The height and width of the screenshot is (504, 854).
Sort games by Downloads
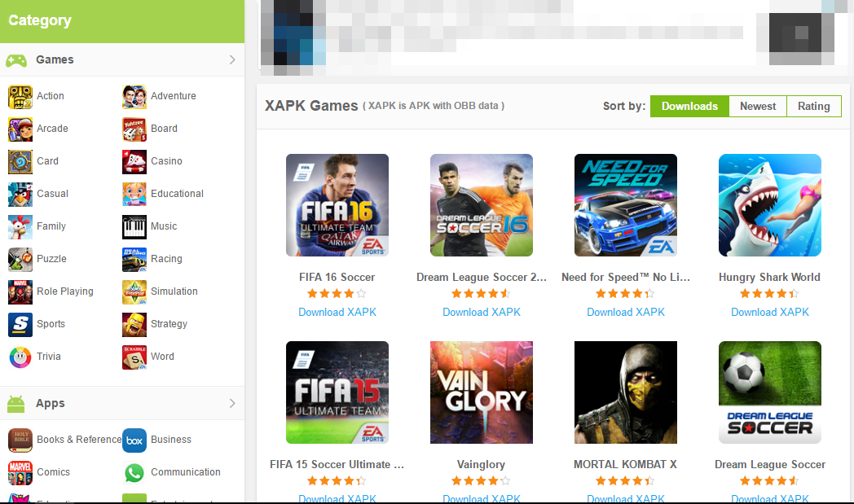tap(689, 106)
